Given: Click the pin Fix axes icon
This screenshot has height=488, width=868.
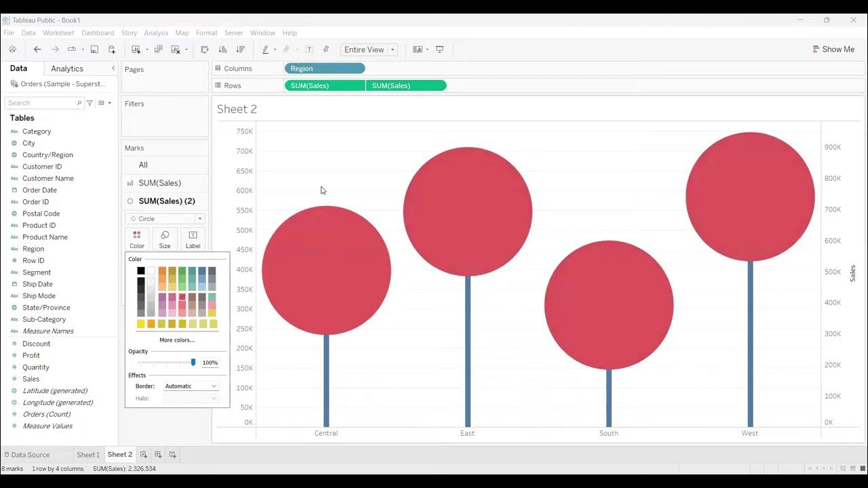Looking at the screenshot, I should 326,49.
